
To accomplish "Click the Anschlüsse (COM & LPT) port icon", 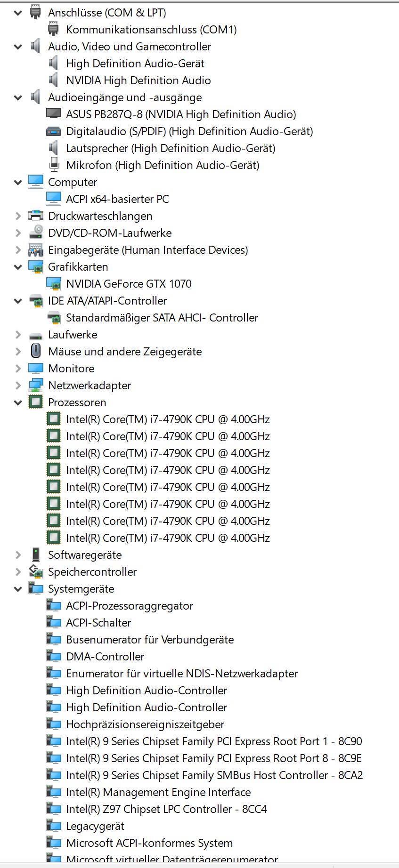I will pos(36,12).
